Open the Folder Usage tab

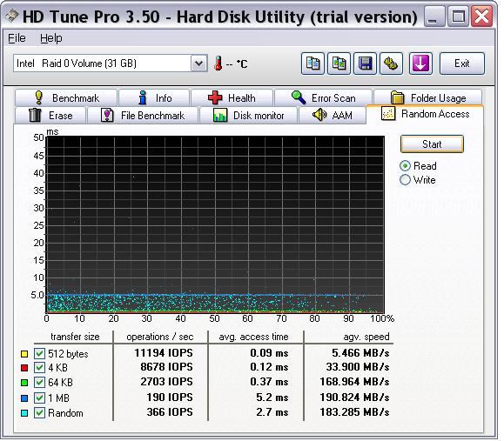click(x=427, y=97)
